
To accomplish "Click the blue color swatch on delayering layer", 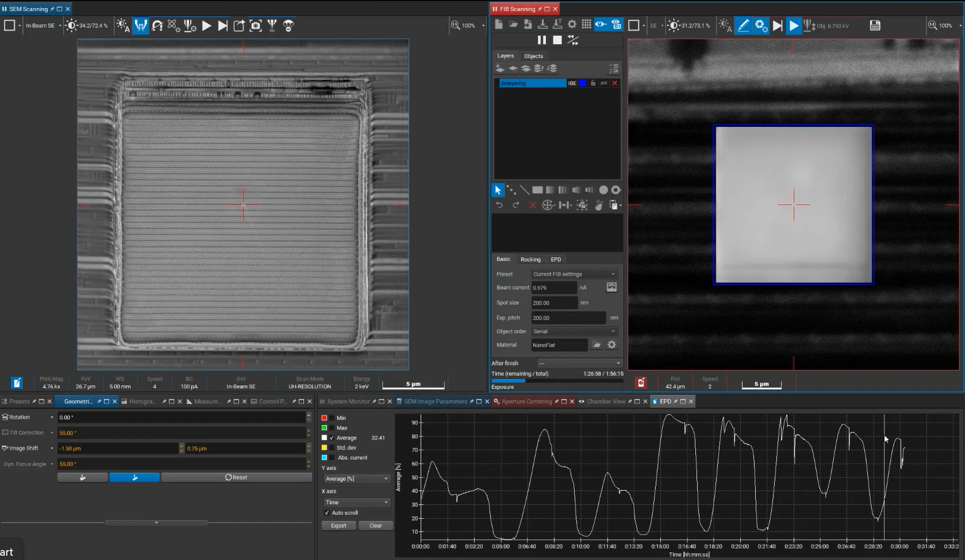I will (581, 83).
